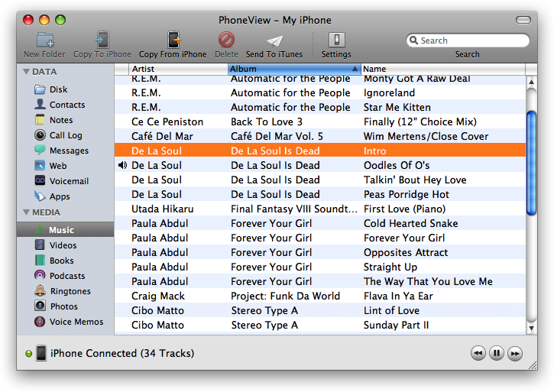Screen dimensions: 554x392
Task: Click the Send To iTunes icon
Action: click(x=274, y=41)
